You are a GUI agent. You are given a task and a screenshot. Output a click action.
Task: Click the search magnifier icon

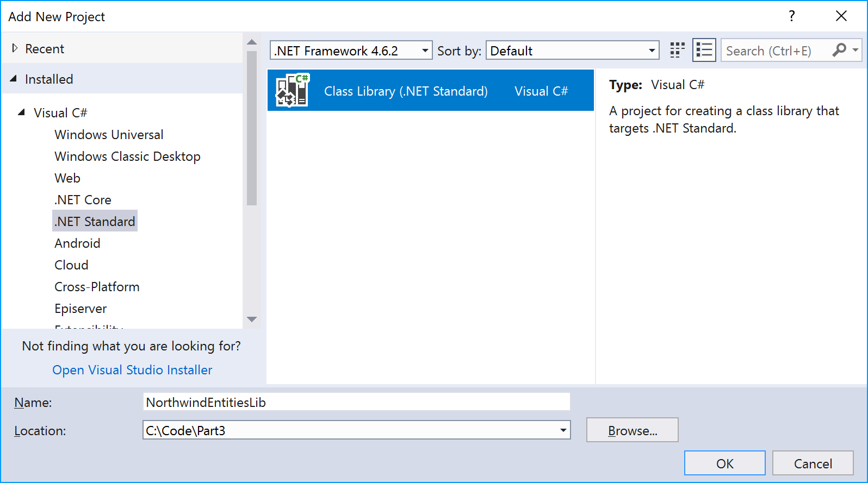pos(839,51)
